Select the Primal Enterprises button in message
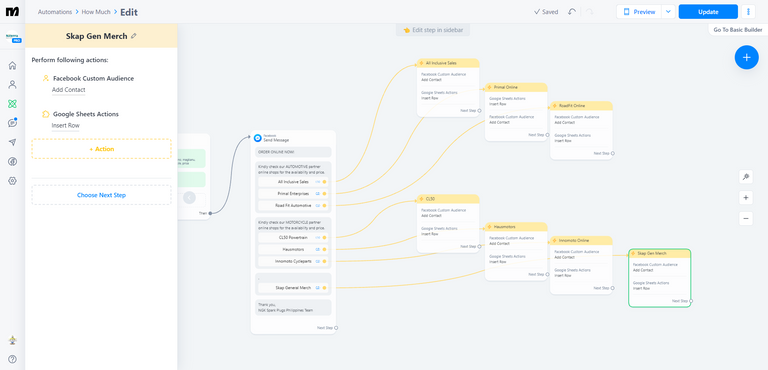Viewport: 768px width, 370px height. (x=293, y=194)
